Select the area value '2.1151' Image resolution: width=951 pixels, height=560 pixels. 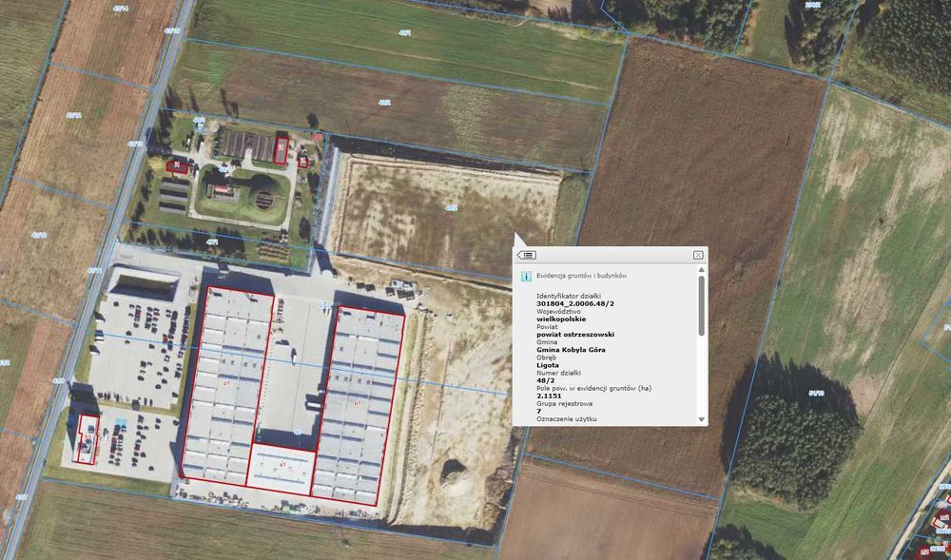click(549, 396)
